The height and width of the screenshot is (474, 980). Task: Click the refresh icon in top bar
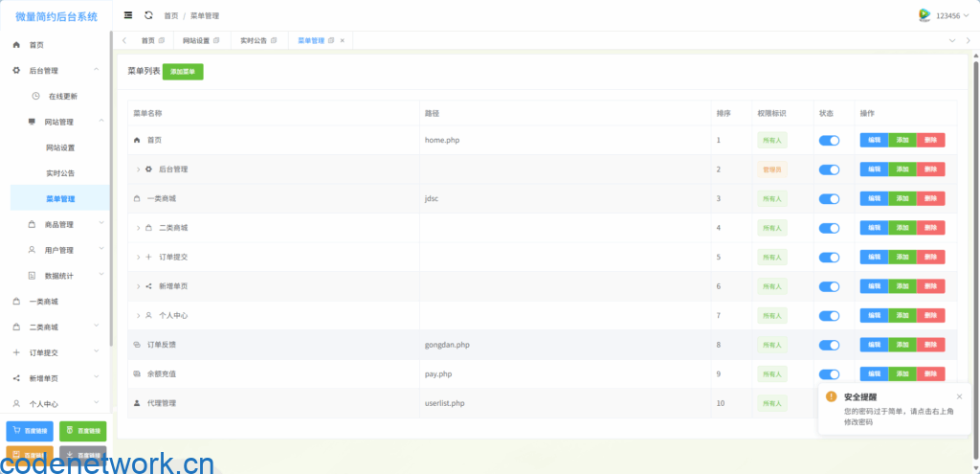coord(148,15)
